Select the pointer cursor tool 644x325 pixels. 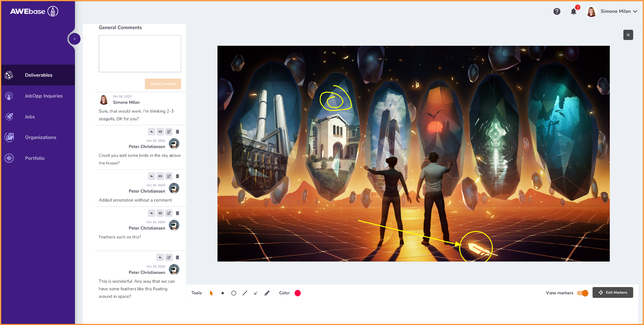click(x=211, y=293)
